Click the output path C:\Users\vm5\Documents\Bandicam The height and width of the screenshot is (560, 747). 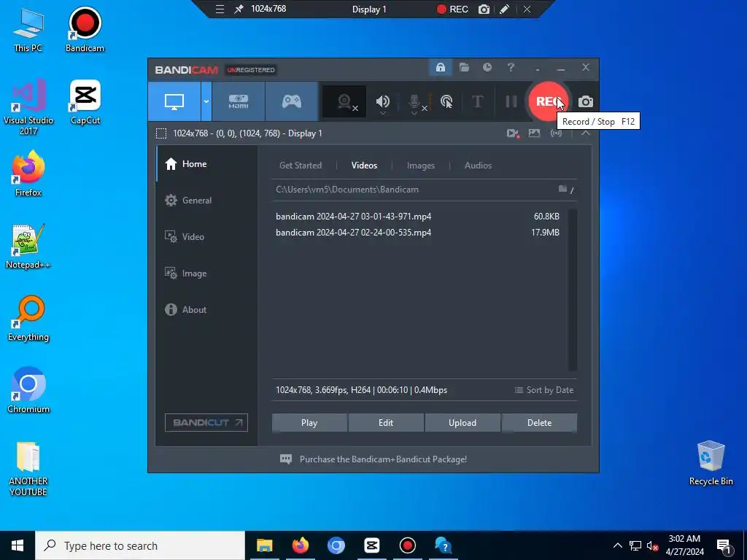[x=347, y=190]
